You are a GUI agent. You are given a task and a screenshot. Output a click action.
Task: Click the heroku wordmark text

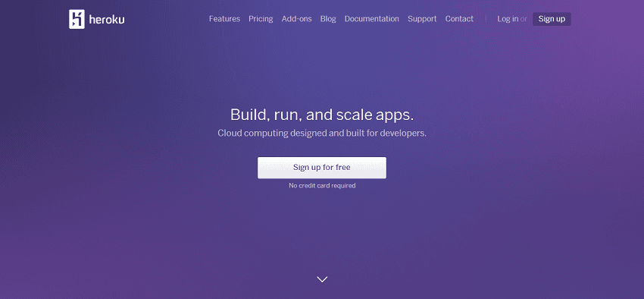coord(107,19)
